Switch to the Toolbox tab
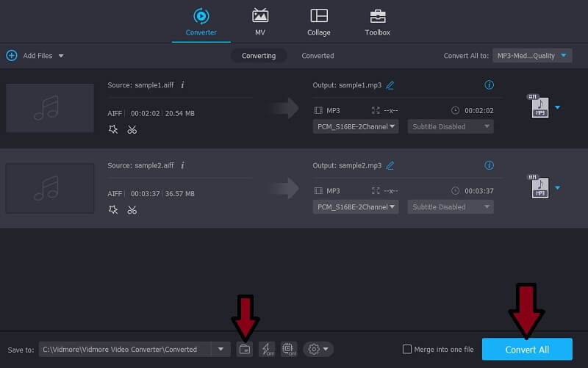 click(x=377, y=22)
